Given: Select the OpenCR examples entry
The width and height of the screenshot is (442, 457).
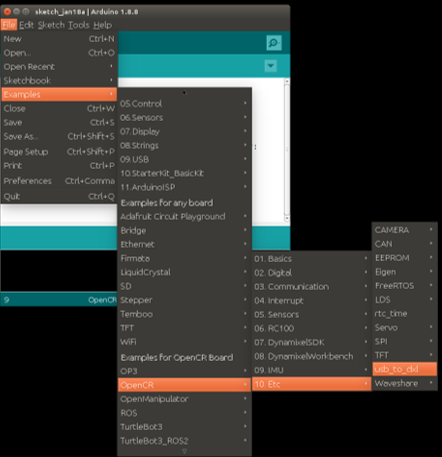Looking at the screenshot, I should pos(185,385).
